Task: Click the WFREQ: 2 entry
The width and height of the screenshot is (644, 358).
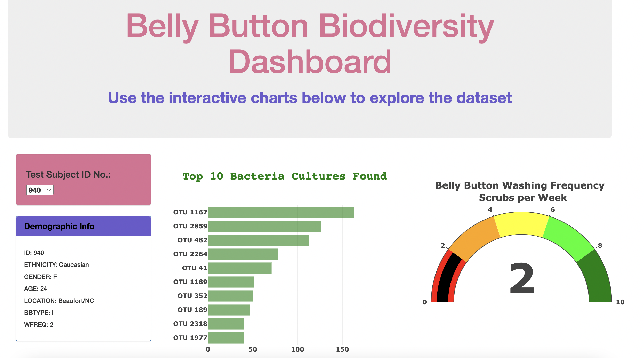Action: click(x=39, y=324)
